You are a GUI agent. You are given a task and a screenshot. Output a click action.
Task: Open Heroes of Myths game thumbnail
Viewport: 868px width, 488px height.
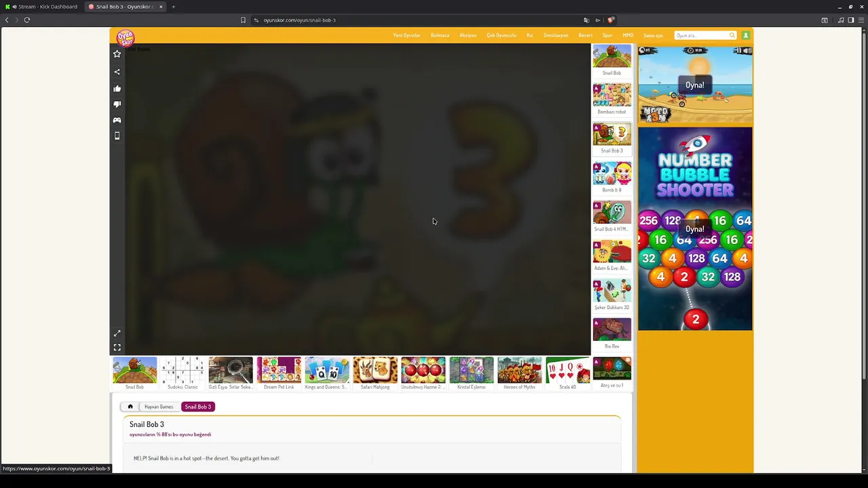[519, 373]
